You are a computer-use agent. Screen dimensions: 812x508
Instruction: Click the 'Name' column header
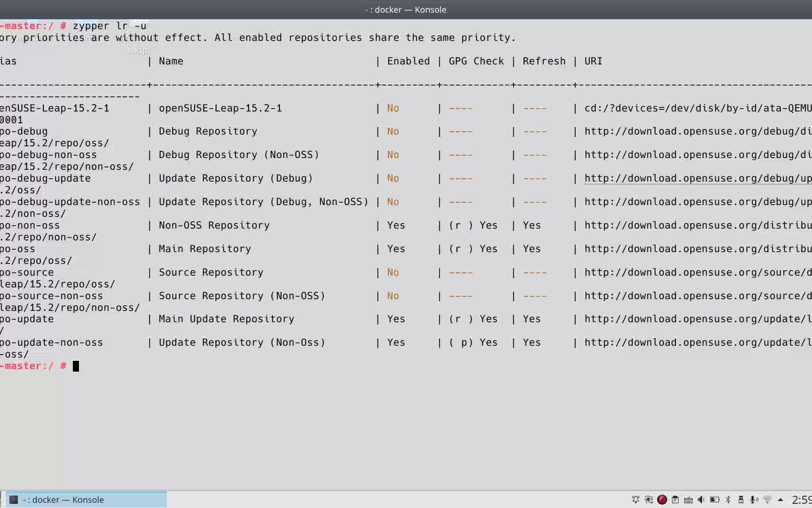click(171, 61)
